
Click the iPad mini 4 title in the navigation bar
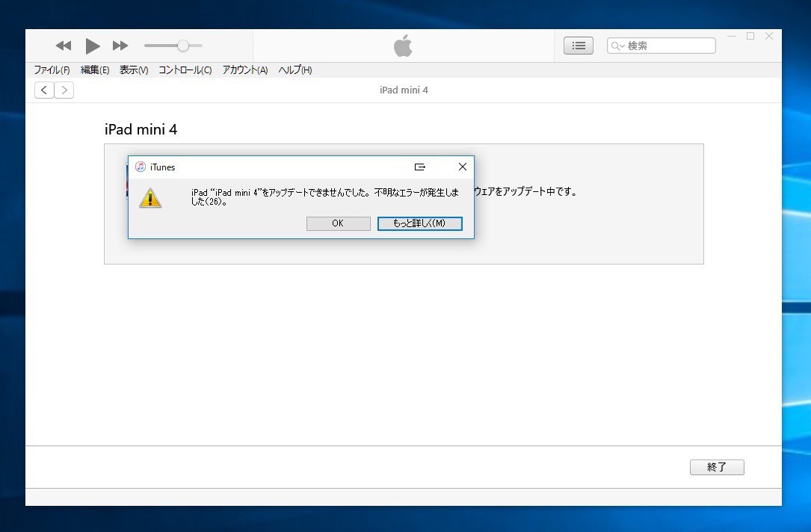tap(404, 90)
